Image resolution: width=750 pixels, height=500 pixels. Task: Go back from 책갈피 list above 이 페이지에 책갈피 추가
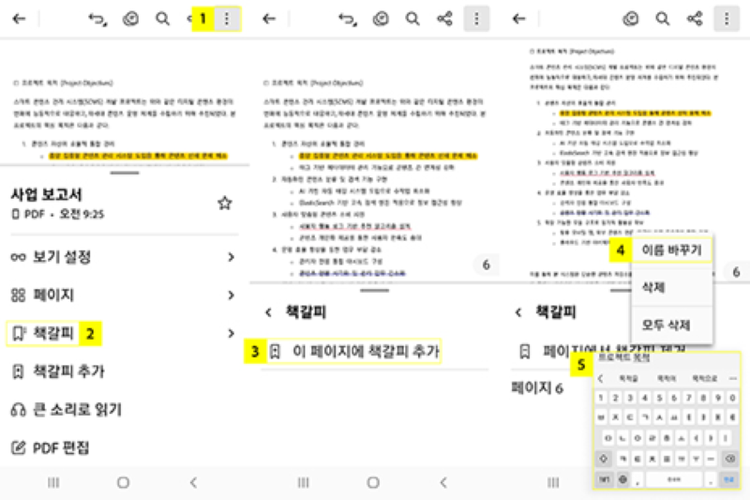(268, 312)
